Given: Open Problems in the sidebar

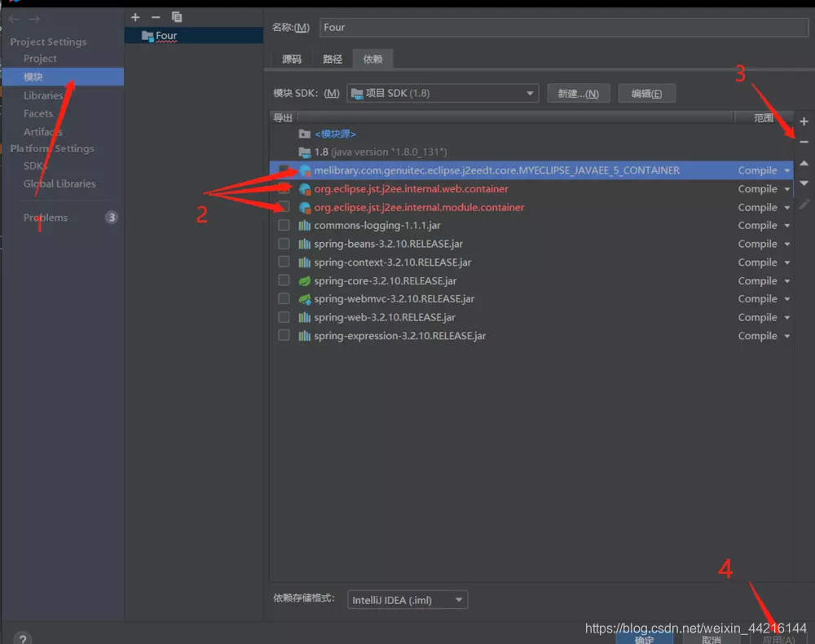Looking at the screenshot, I should point(45,218).
